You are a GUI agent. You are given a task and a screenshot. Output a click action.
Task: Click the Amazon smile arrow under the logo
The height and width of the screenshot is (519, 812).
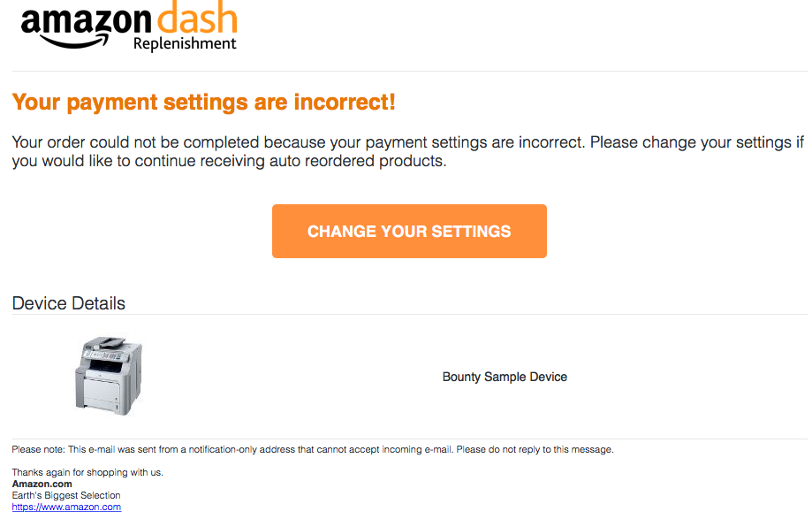(73, 41)
